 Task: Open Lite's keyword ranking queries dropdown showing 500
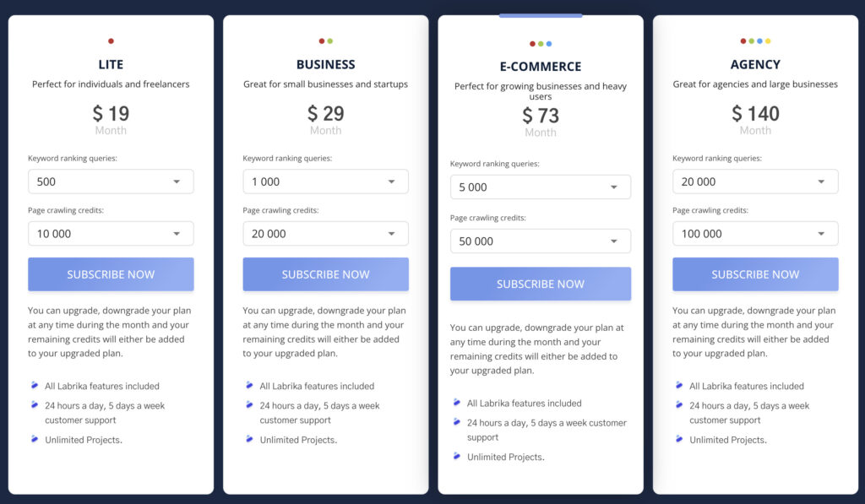[111, 181]
